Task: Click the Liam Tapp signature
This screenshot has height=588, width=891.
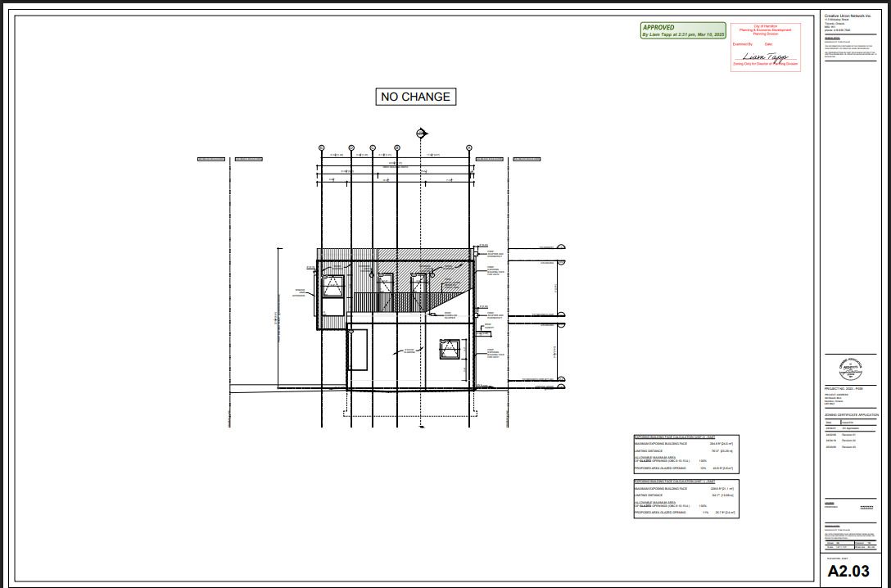Action: pyautogui.click(x=764, y=56)
